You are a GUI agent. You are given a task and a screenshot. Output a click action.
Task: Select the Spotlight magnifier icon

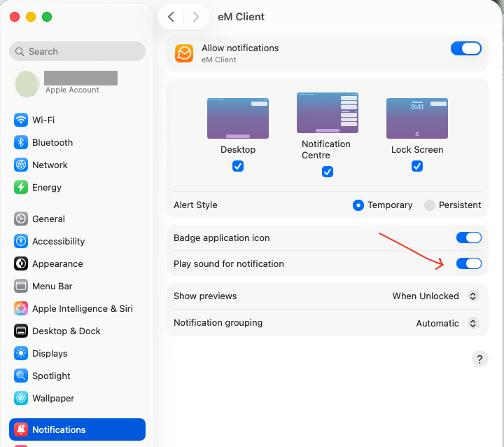coord(21,376)
